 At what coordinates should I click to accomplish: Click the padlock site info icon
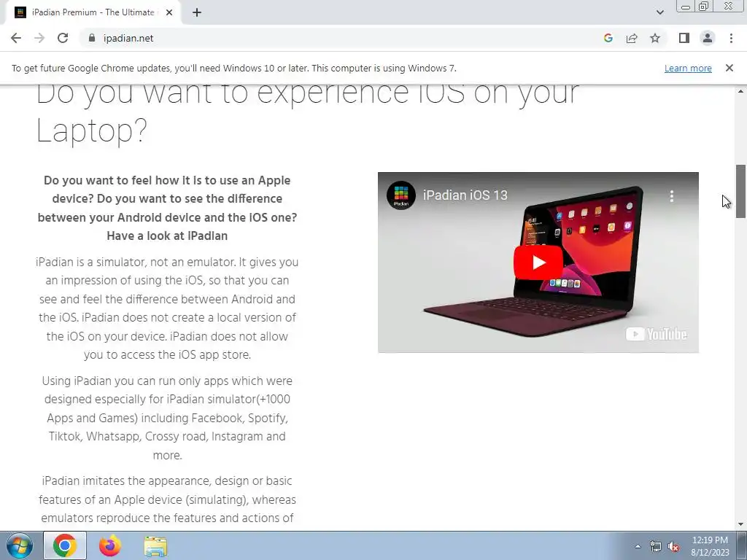(92, 38)
